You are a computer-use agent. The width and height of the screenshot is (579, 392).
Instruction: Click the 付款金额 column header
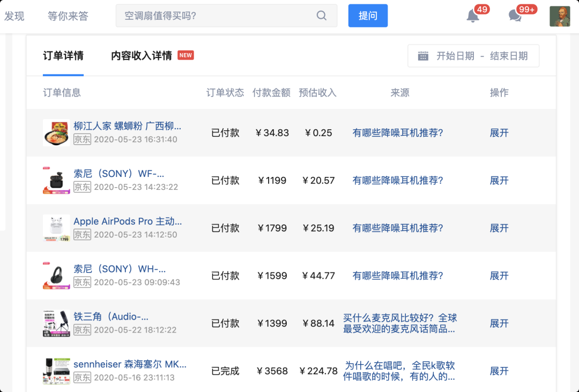click(271, 93)
